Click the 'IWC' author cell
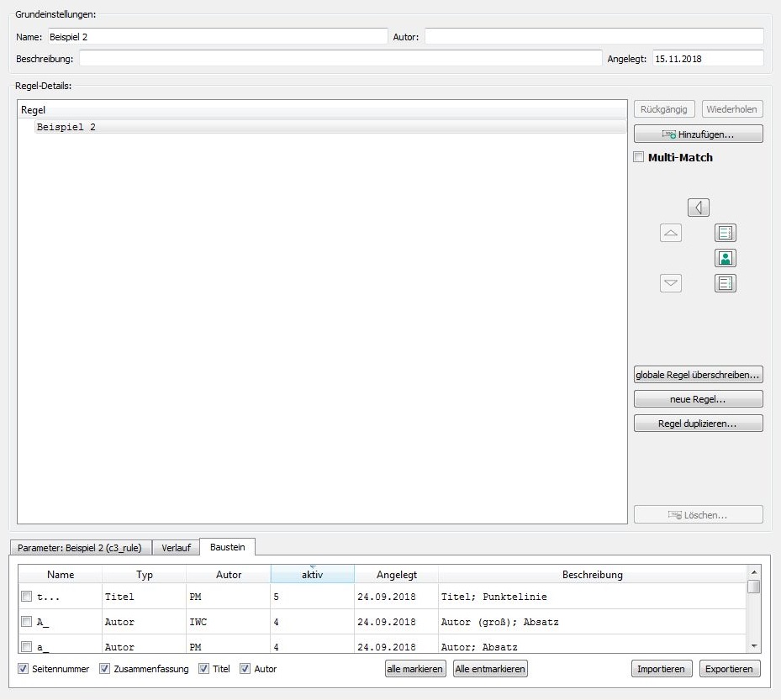 pos(229,621)
